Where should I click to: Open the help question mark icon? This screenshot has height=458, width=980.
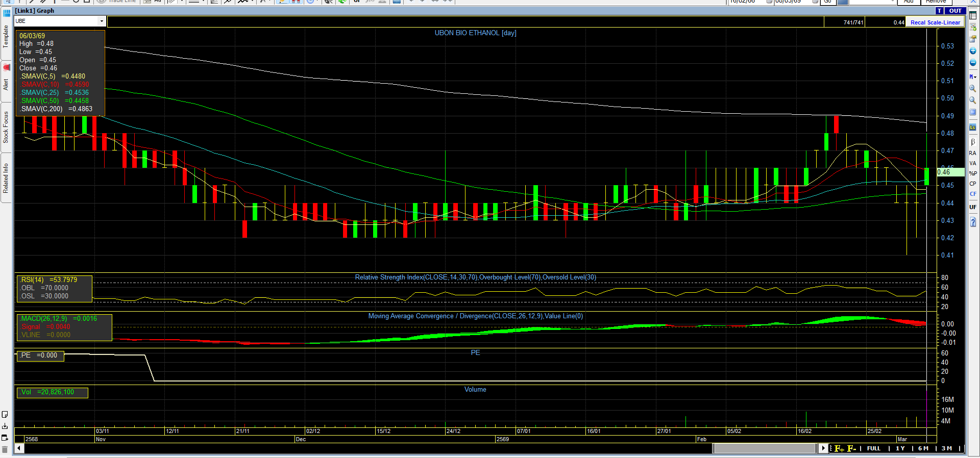tap(973, 222)
